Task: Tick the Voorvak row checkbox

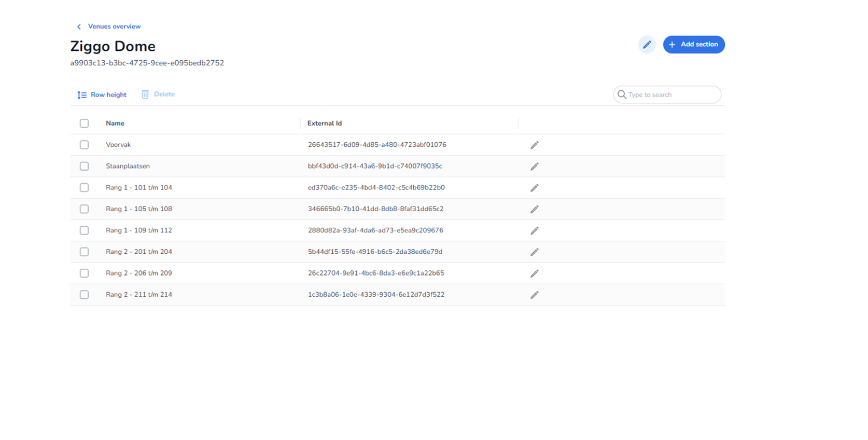Action: 84,145
